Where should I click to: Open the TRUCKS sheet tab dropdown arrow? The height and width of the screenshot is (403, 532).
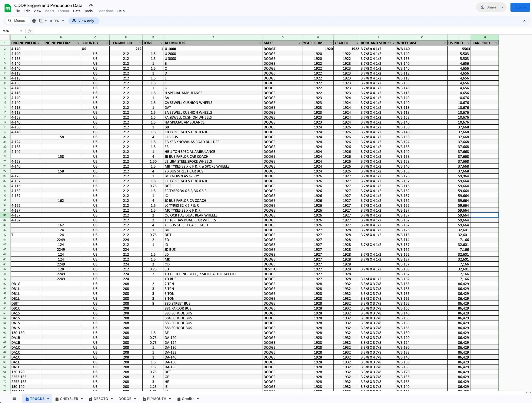point(48,399)
